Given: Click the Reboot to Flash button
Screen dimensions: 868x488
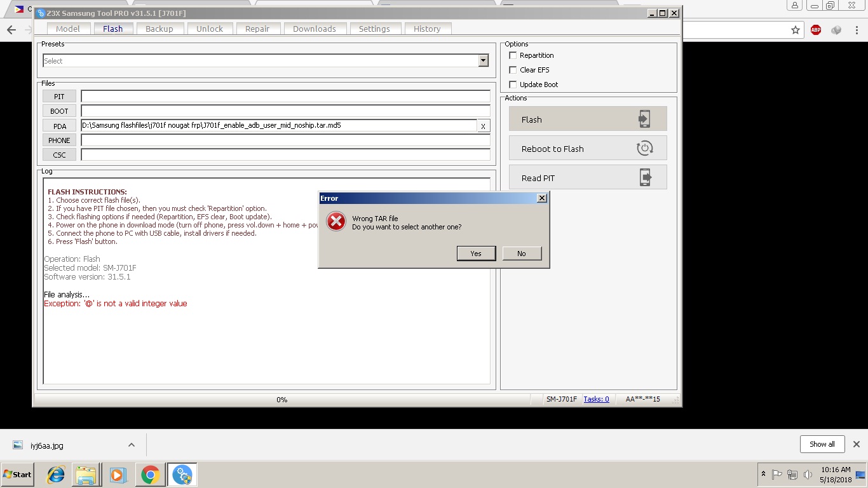Looking at the screenshot, I should [x=588, y=148].
